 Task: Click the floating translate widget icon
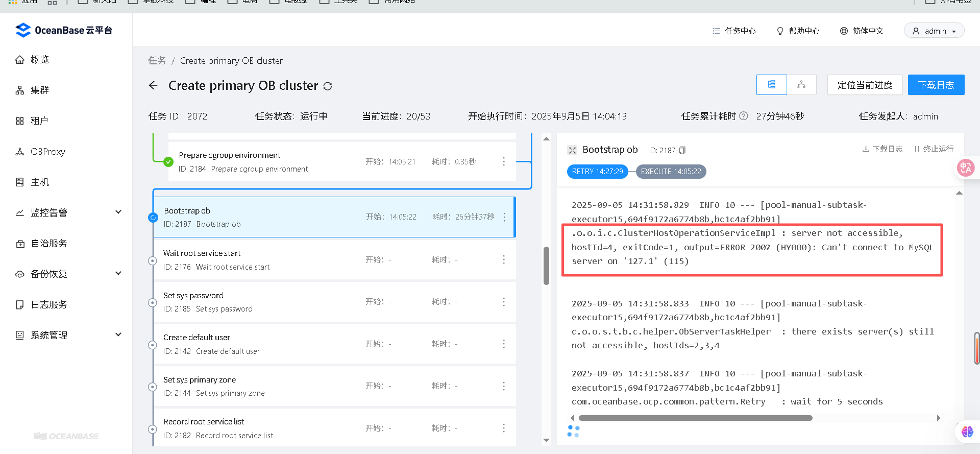click(x=966, y=168)
